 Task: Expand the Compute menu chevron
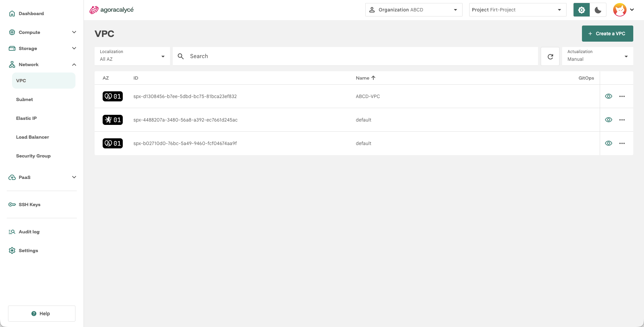74,32
